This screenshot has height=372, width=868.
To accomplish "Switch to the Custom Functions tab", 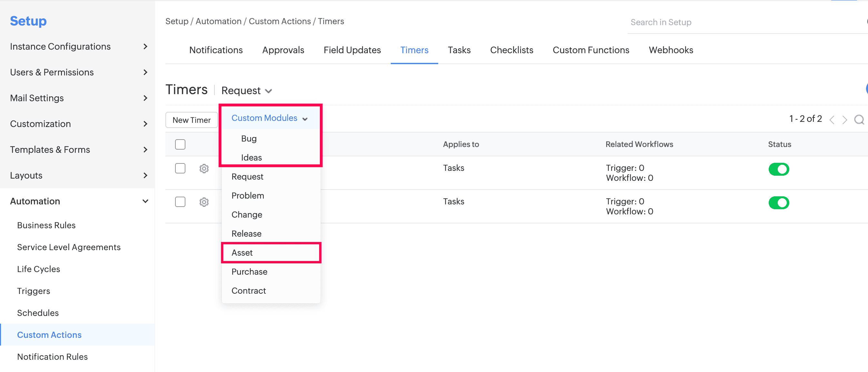I will pyautogui.click(x=591, y=50).
